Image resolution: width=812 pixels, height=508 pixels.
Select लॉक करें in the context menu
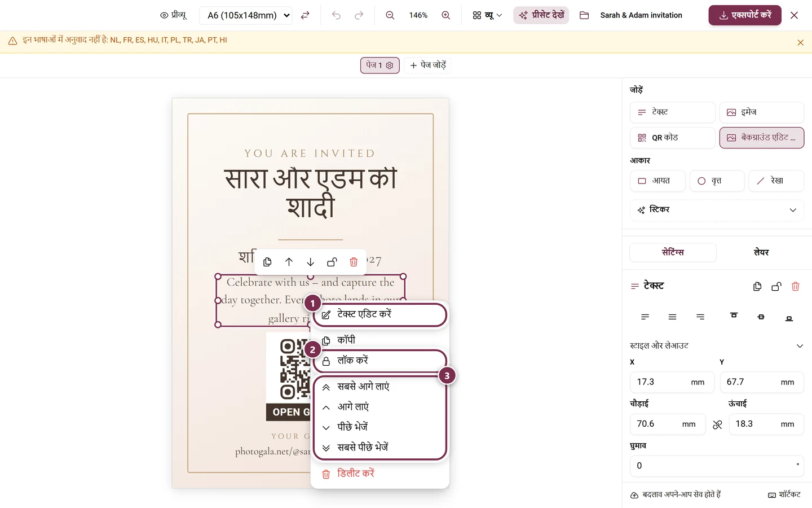point(380,361)
